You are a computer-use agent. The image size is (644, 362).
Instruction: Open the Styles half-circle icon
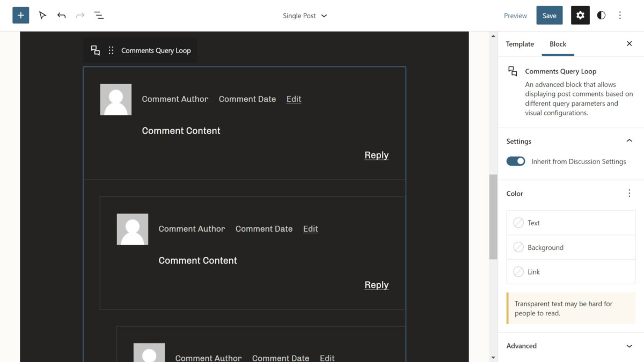601,16
